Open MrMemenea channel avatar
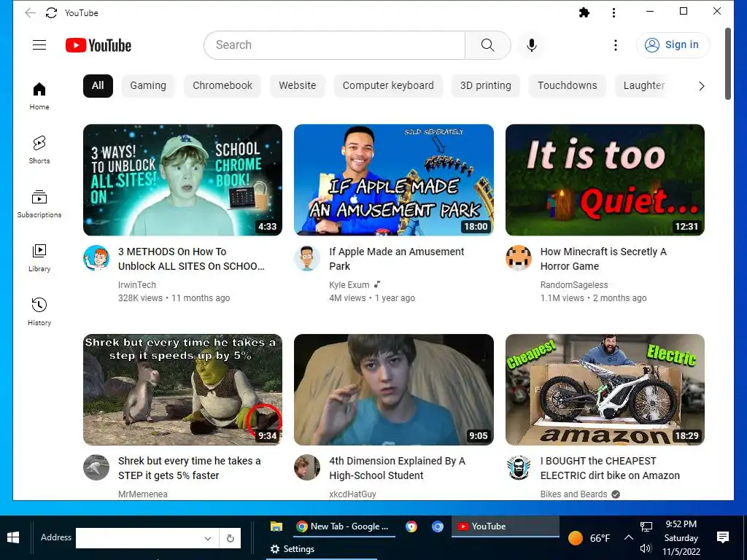 pos(96,467)
